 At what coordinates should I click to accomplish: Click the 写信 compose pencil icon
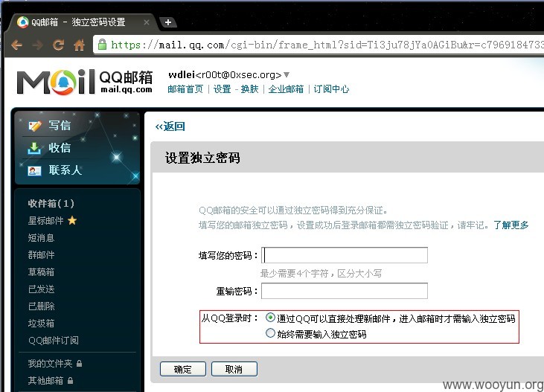(x=35, y=126)
